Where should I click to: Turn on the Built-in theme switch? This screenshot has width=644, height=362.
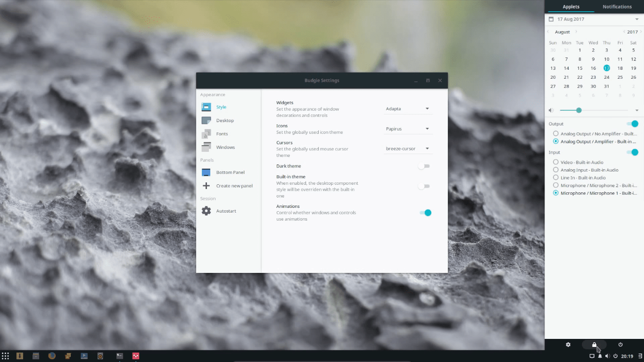coord(424,186)
